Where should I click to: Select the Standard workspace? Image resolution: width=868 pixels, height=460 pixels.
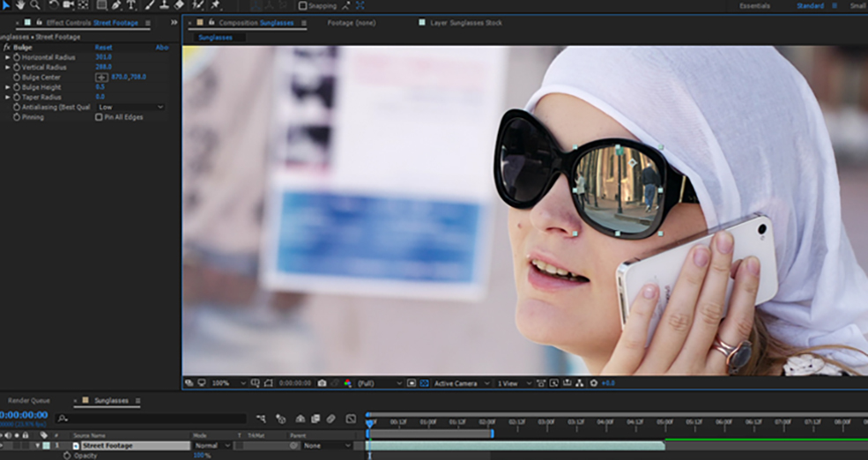pos(811,5)
